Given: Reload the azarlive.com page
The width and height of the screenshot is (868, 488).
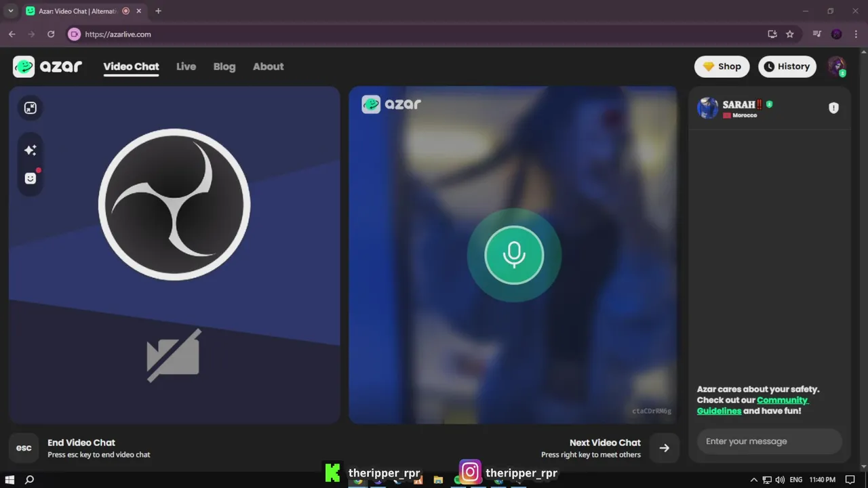Looking at the screenshot, I should (51, 34).
